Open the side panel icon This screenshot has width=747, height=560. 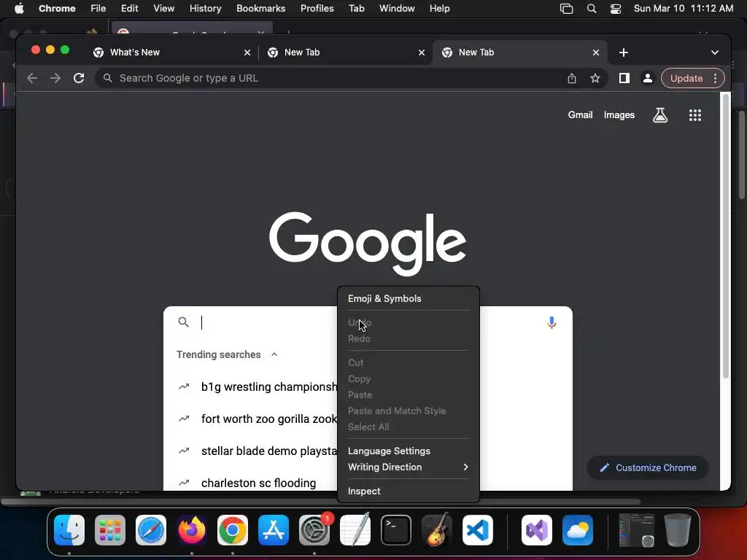tap(624, 78)
